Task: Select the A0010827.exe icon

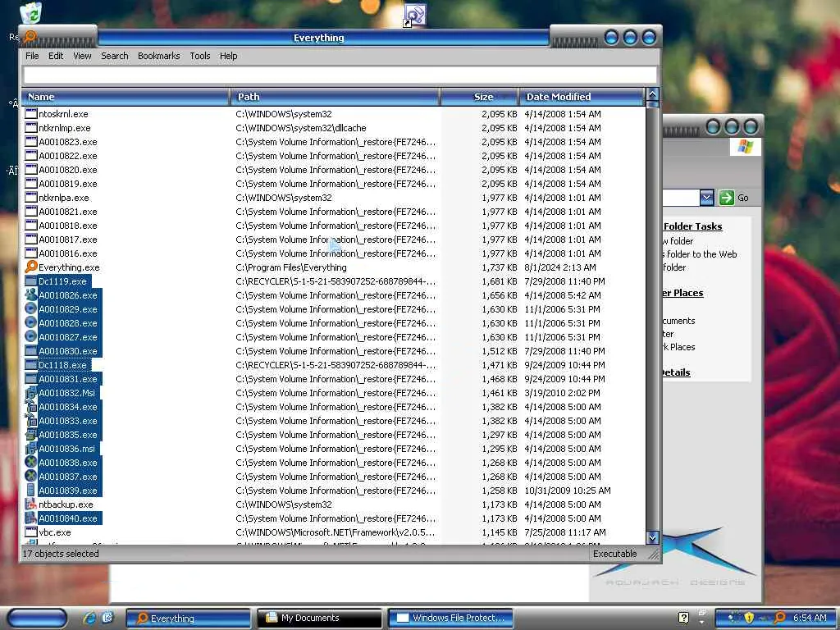Action: [31, 336]
